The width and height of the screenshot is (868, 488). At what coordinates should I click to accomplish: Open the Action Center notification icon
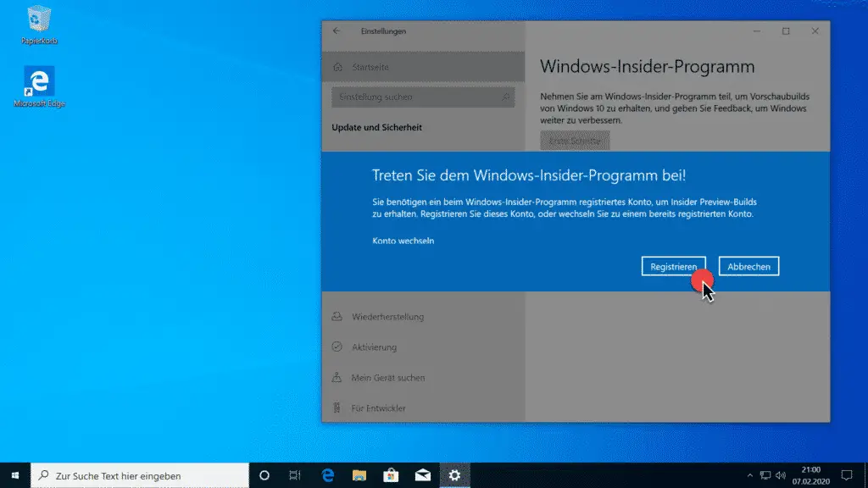point(847,475)
